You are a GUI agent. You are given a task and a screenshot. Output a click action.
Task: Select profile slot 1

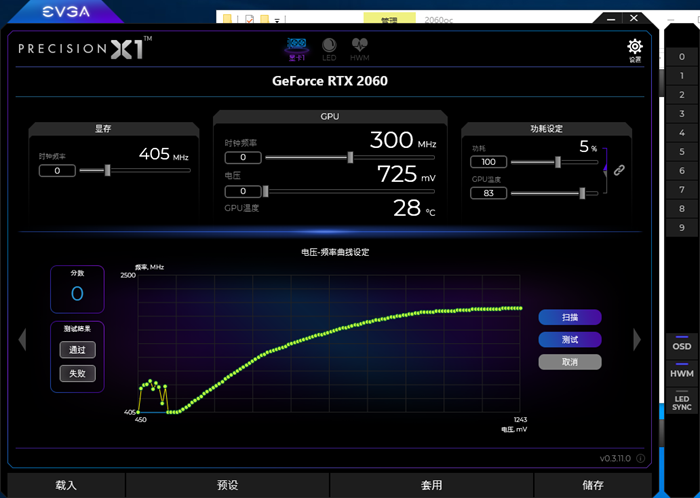(682, 76)
